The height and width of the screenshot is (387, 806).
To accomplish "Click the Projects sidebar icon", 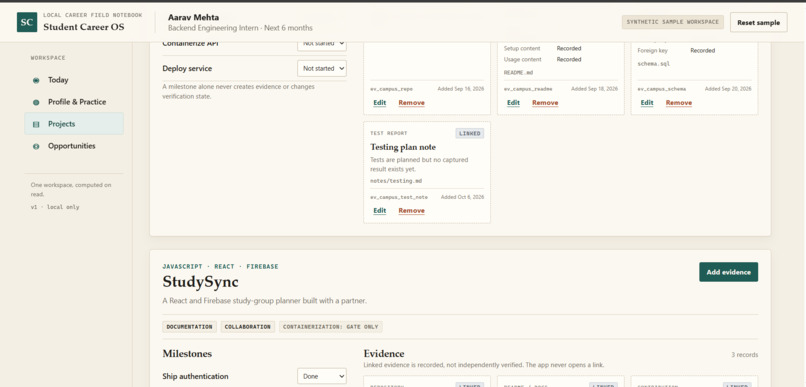I will (36, 124).
